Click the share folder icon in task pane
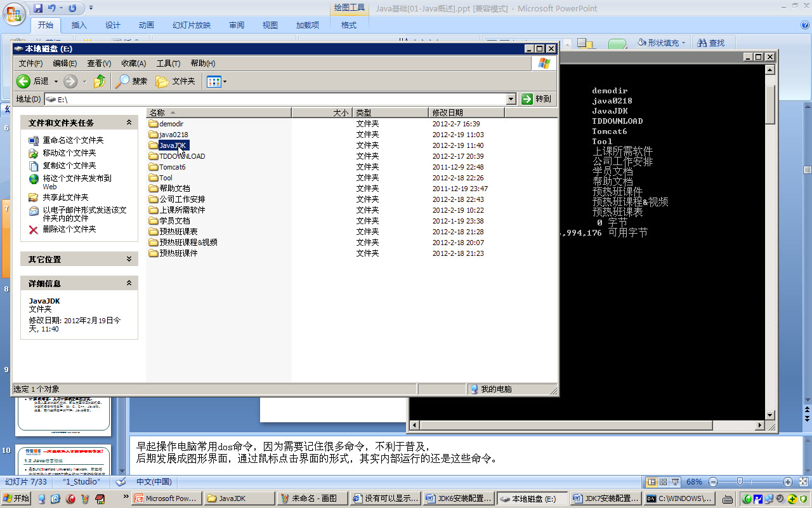 click(34, 197)
